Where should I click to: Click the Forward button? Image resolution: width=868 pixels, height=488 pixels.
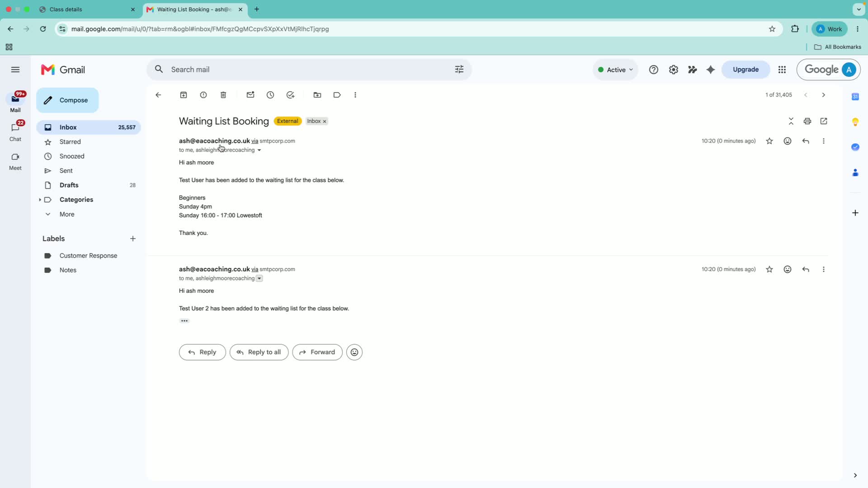tap(317, 352)
